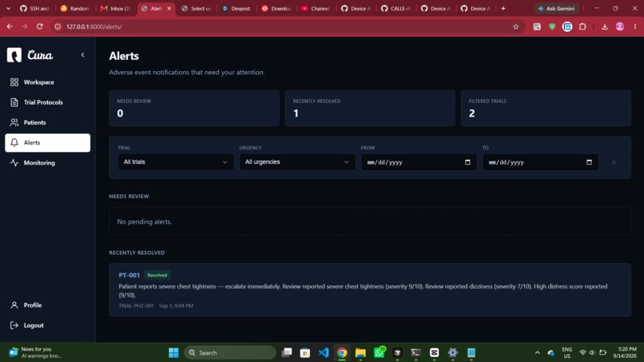Viewport: 644px width, 362px height.
Task: Open the browser downloads icon
Action: tap(605, 26)
